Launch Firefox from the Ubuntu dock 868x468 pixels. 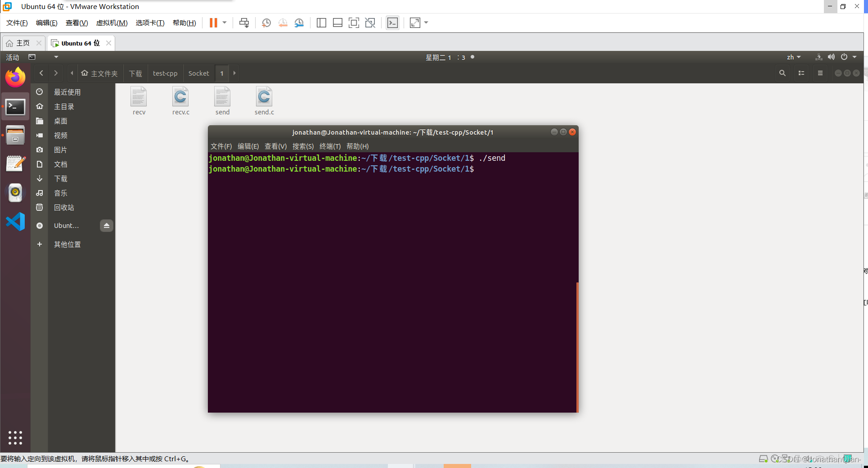[x=15, y=77]
